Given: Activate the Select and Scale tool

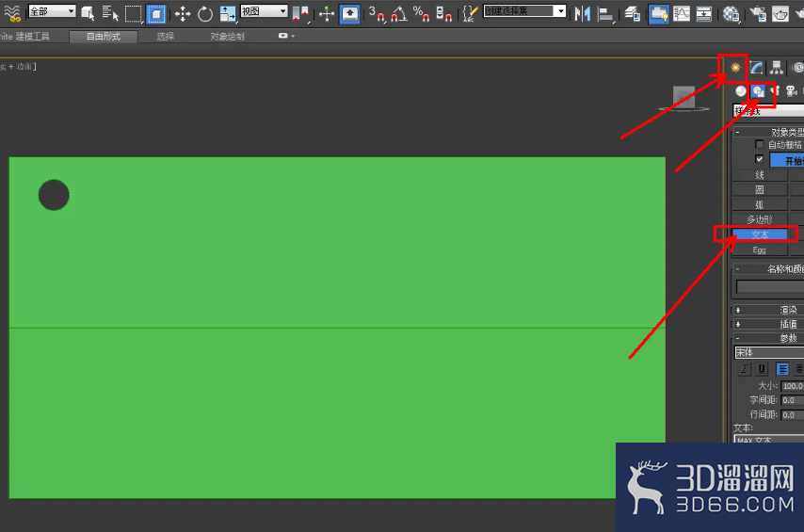Looking at the screenshot, I should click(x=227, y=14).
